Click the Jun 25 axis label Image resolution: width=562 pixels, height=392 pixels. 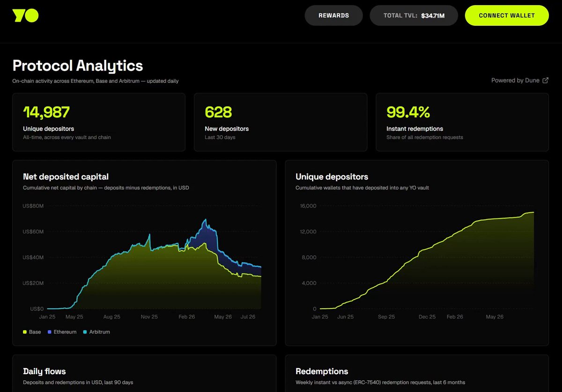(x=345, y=317)
